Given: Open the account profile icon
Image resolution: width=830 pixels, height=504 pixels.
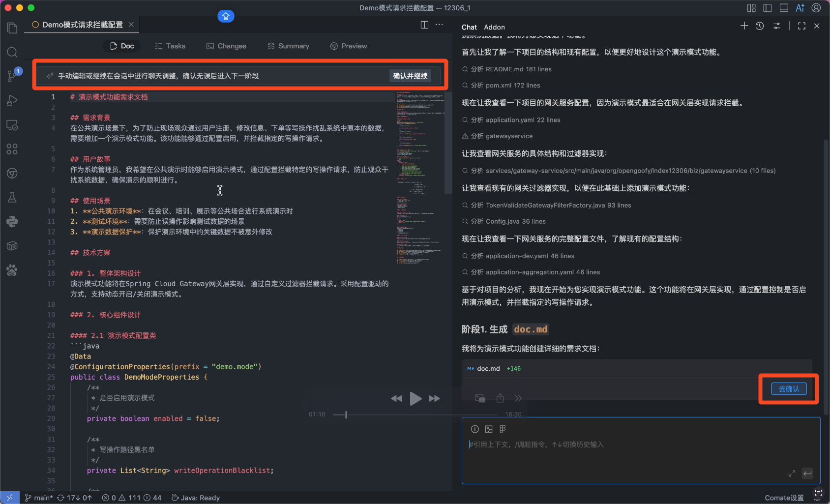Looking at the screenshot, I should (816, 8).
